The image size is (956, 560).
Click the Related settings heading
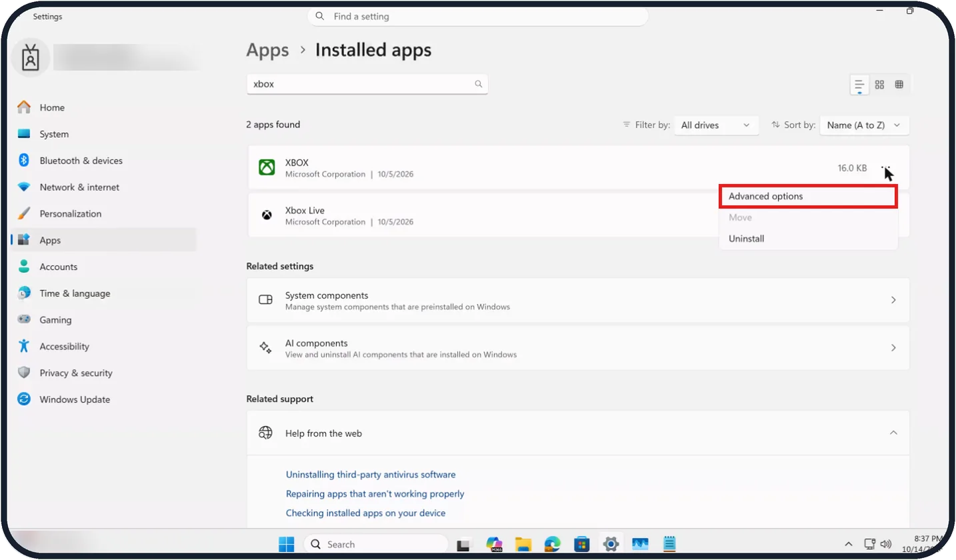tap(280, 266)
